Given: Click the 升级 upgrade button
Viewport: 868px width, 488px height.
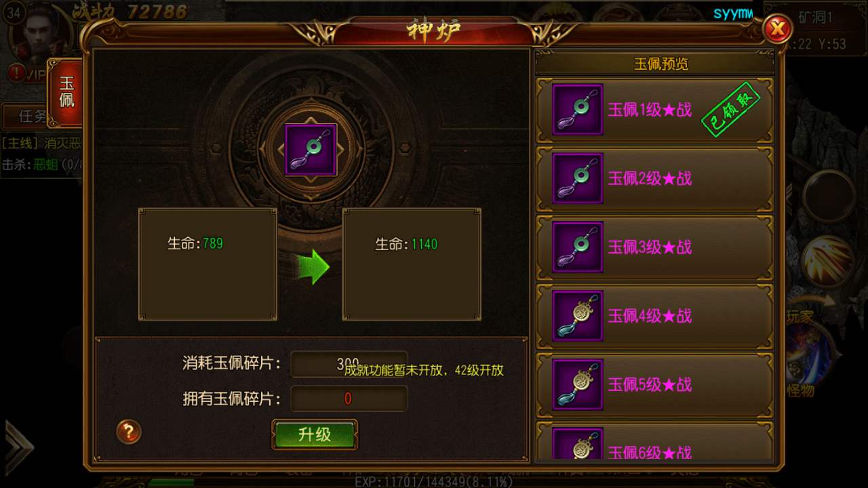Looking at the screenshot, I should coord(315,434).
